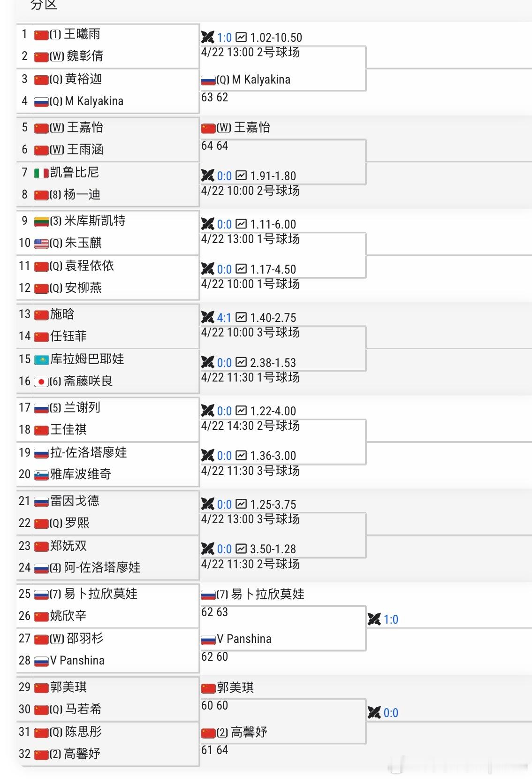Click the head-to-head icon for 凯鲁比尼 vs 杨一迪
Screen dimensions: 532x779
click(208, 176)
